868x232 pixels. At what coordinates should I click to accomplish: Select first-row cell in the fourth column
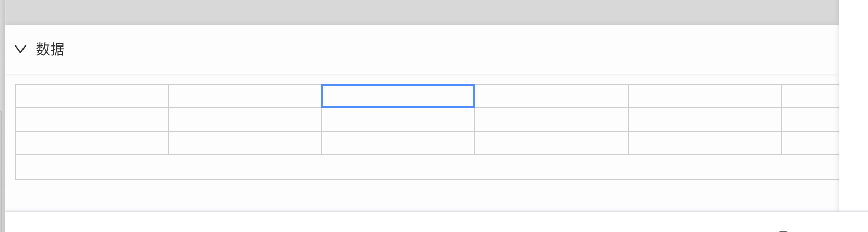[552, 96]
